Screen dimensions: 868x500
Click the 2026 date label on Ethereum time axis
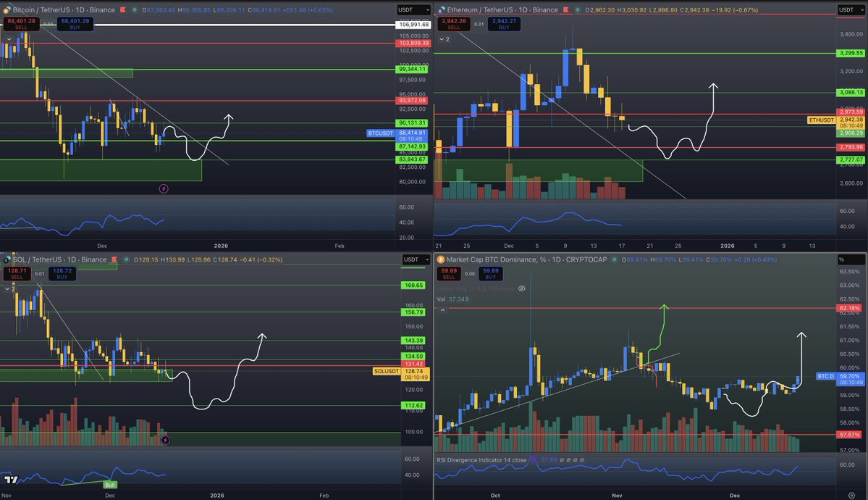[x=727, y=246]
